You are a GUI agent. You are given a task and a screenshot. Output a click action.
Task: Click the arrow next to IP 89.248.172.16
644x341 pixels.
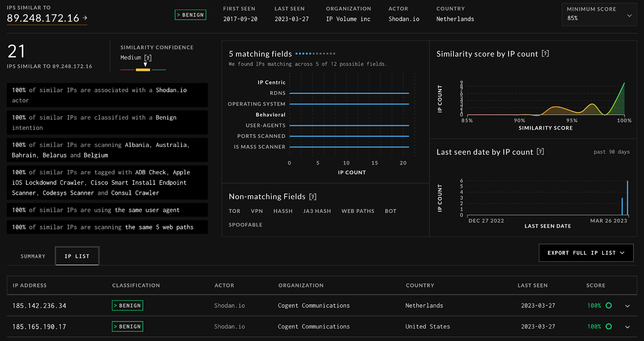85,18
